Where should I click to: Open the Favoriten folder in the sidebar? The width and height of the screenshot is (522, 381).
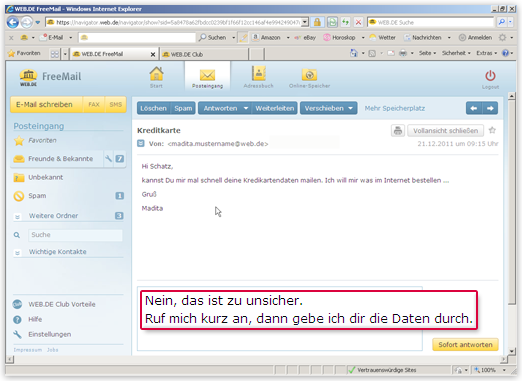point(42,141)
